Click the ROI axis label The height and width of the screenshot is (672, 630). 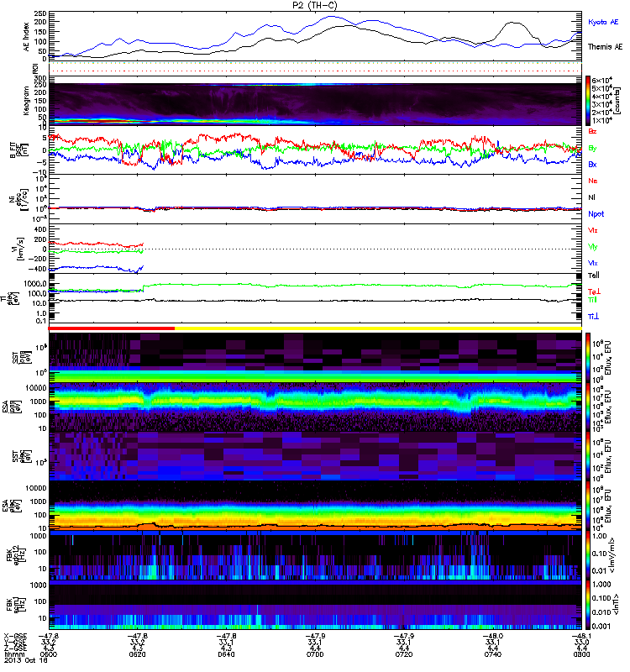click(35, 69)
